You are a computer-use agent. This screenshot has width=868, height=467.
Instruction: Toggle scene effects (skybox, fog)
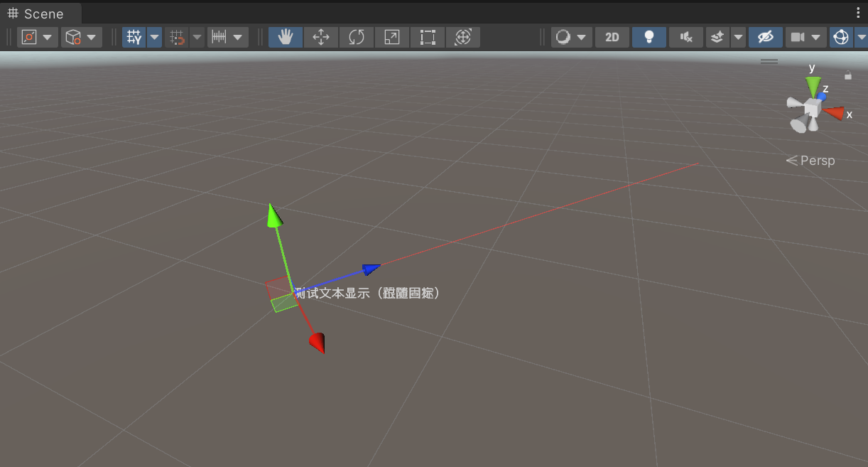pos(717,37)
